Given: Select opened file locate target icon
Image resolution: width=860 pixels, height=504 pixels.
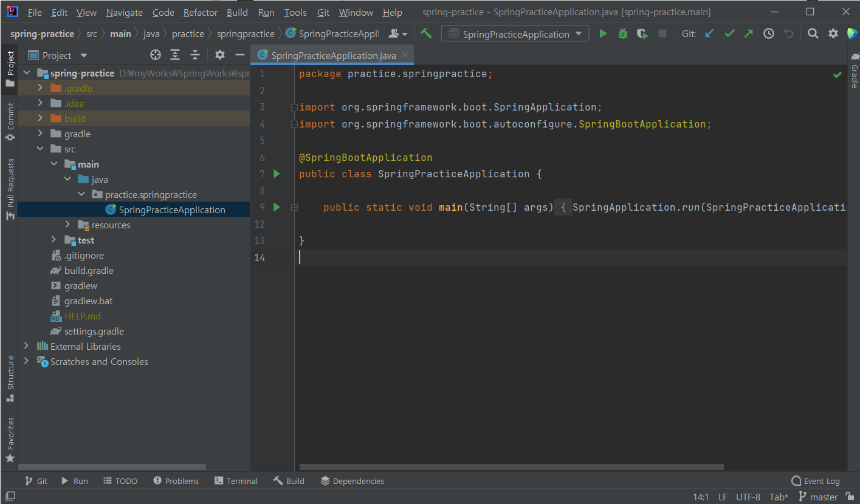Looking at the screenshot, I should [x=156, y=55].
